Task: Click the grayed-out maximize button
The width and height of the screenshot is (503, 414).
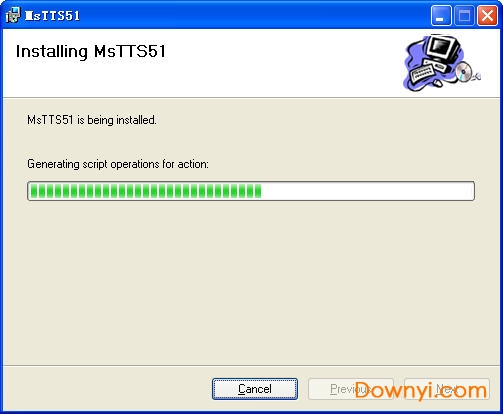Action: pos(464,15)
